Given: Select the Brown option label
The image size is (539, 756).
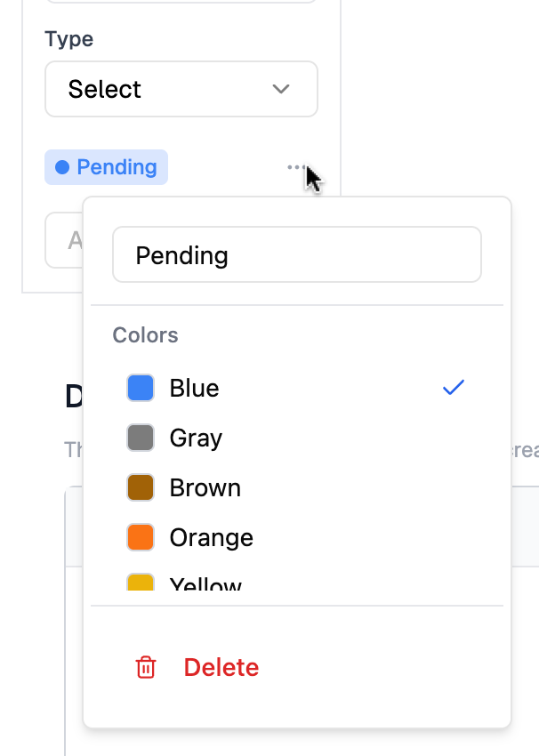Looking at the screenshot, I should [x=205, y=488].
